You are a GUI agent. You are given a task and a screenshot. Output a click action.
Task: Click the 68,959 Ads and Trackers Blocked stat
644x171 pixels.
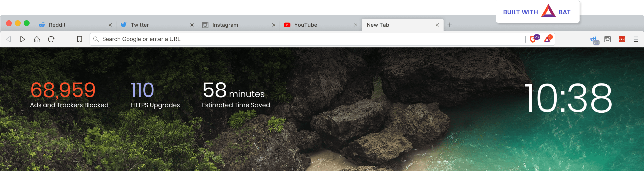(69, 95)
